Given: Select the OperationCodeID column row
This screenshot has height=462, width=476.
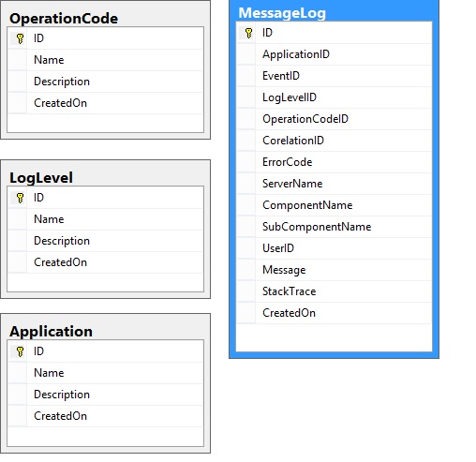Looking at the screenshot, I should 334,119.
